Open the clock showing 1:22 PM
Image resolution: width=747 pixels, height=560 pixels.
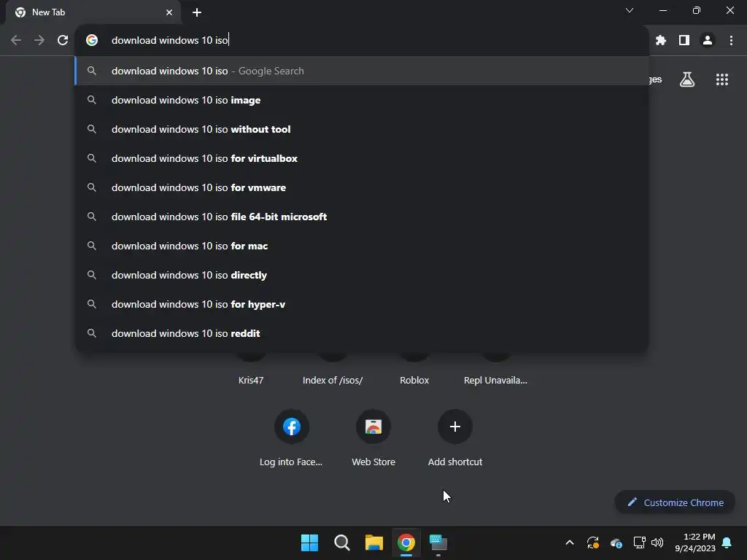pyautogui.click(x=695, y=542)
